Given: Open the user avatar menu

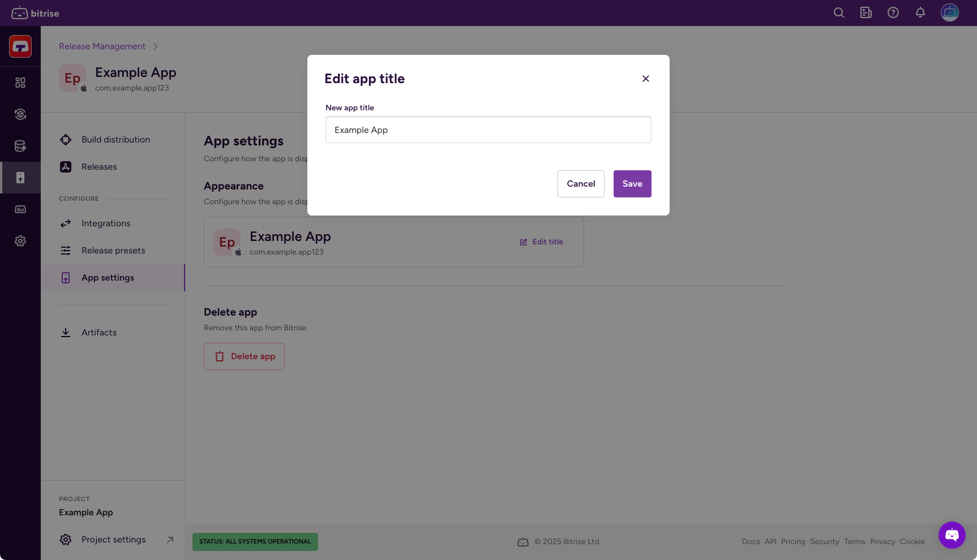Looking at the screenshot, I should pos(950,12).
